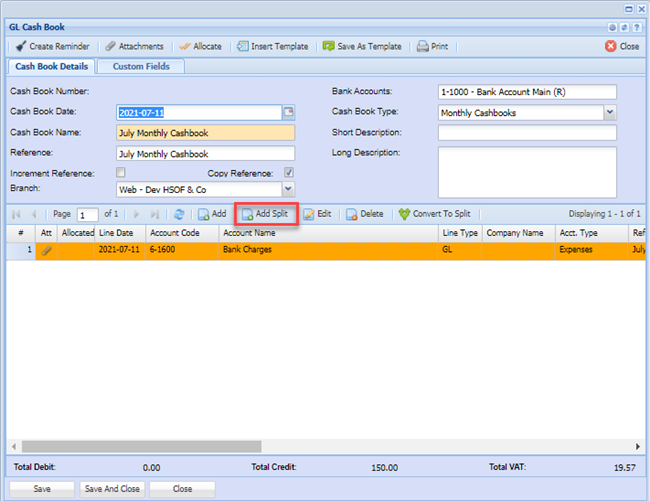
Task: Enable the Increment Reference checkbox
Action: point(121,173)
